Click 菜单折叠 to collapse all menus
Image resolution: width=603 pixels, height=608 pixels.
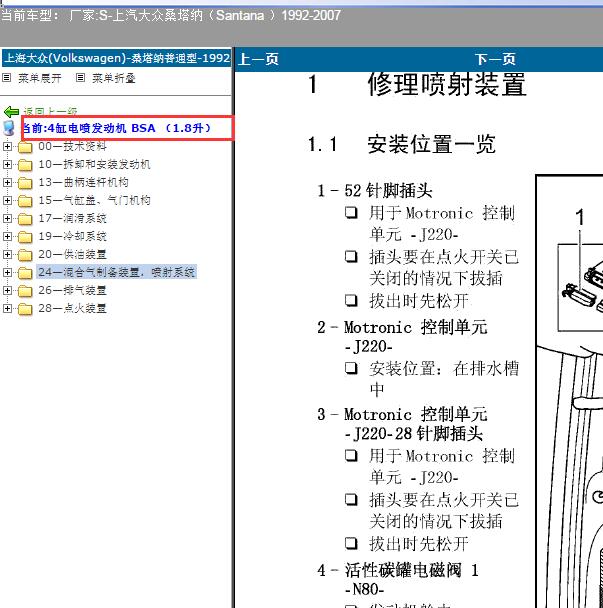tap(114, 78)
